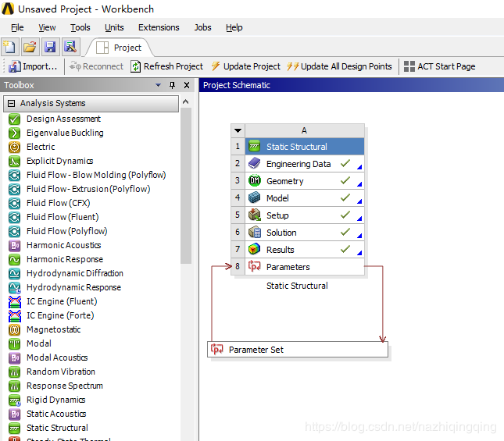Click the Model cell mesh icon
This screenshot has width=504, height=441.
pos(255,198)
